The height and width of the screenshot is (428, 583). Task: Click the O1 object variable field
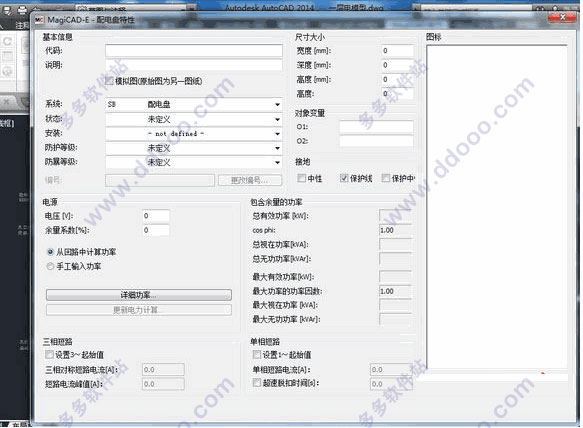click(x=376, y=127)
